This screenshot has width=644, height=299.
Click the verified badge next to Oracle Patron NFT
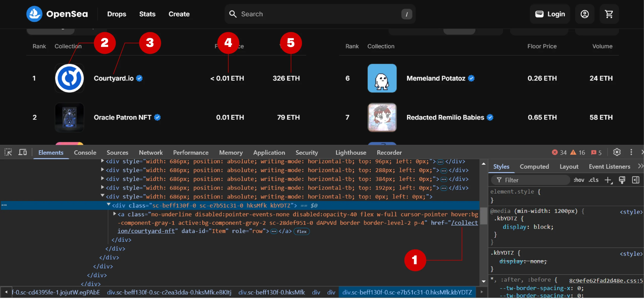pyautogui.click(x=157, y=117)
